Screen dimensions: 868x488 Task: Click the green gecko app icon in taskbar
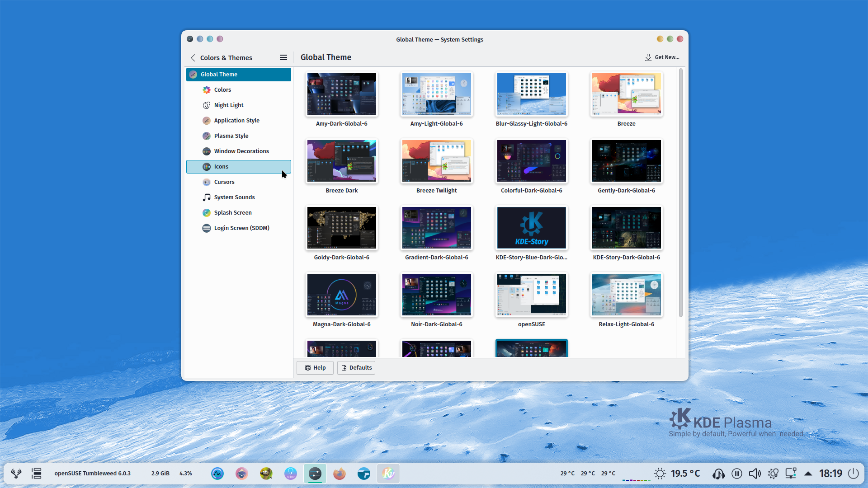click(x=266, y=474)
